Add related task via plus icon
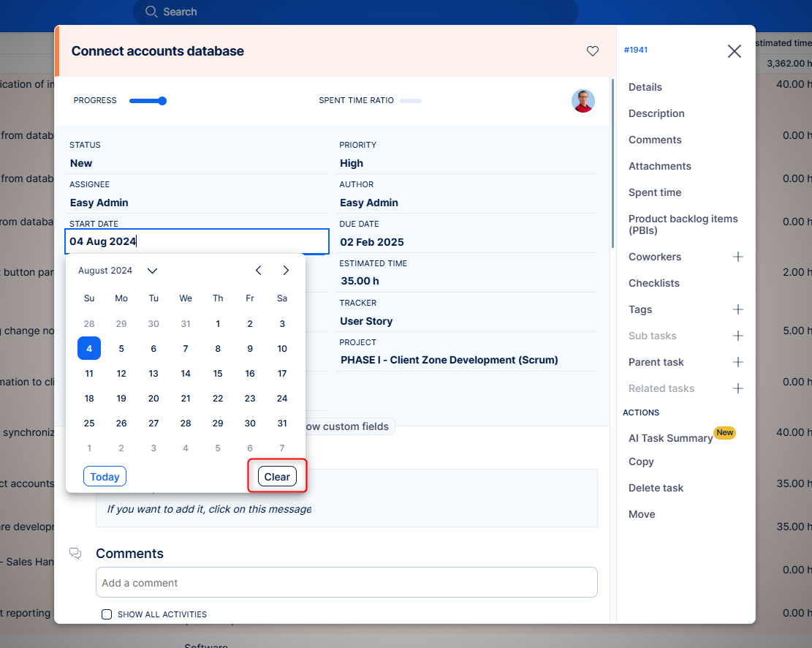The image size is (812, 648). click(737, 388)
